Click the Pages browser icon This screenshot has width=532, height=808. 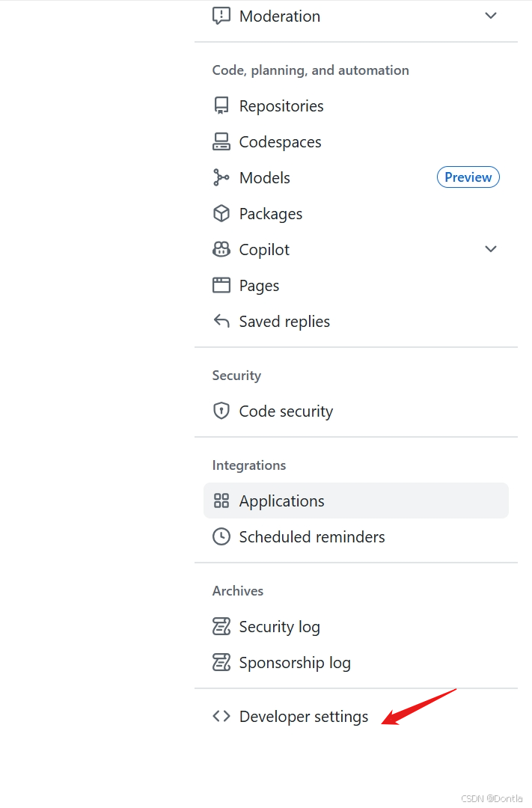pyautogui.click(x=221, y=285)
